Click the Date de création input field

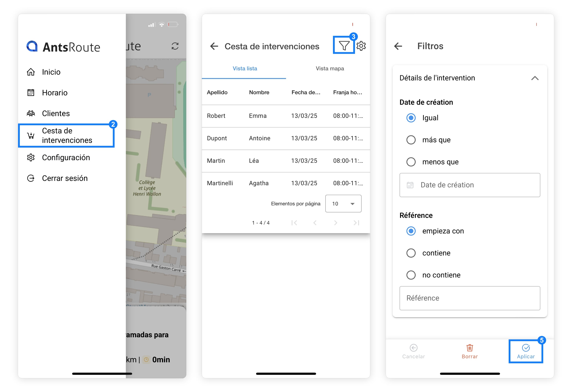470,185
